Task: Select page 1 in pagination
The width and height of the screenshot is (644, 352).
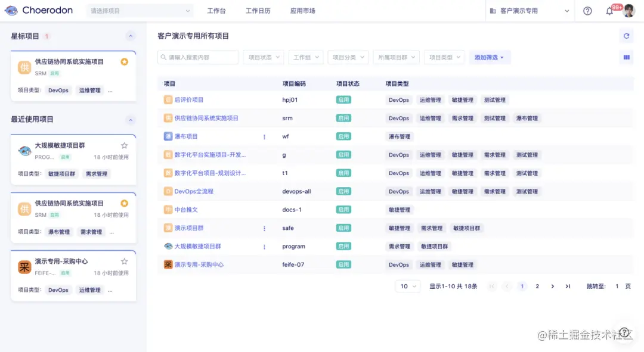Action: 522,286
